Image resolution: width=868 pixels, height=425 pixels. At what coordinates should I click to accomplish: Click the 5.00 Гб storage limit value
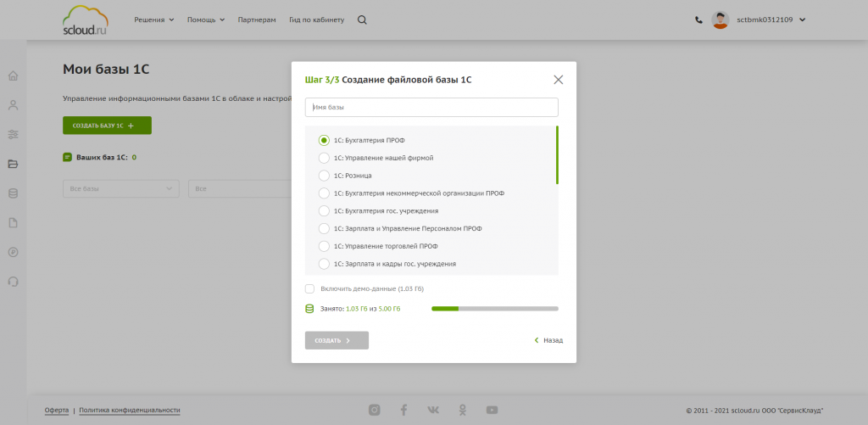coord(389,309)
